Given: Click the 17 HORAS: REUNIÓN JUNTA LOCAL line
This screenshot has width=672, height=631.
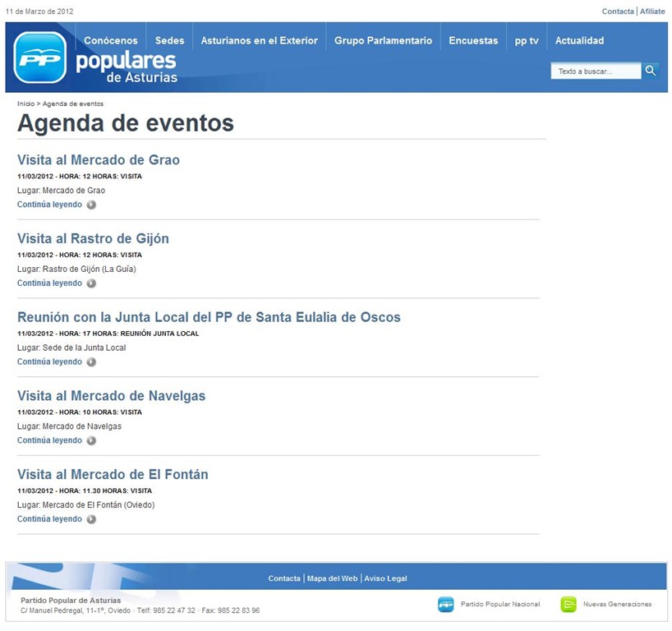Looking at the screenshot, I should pos(108,334).
